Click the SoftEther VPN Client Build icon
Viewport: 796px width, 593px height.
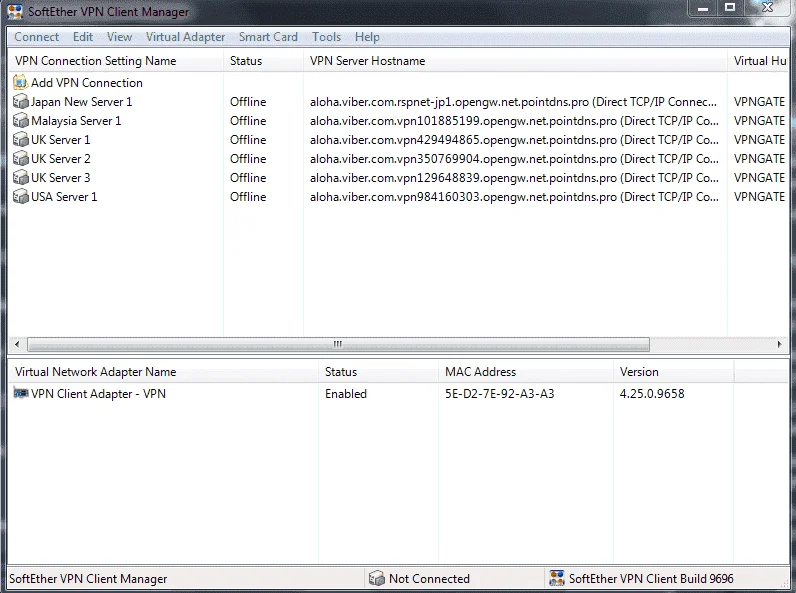click(x=557, y=578)
